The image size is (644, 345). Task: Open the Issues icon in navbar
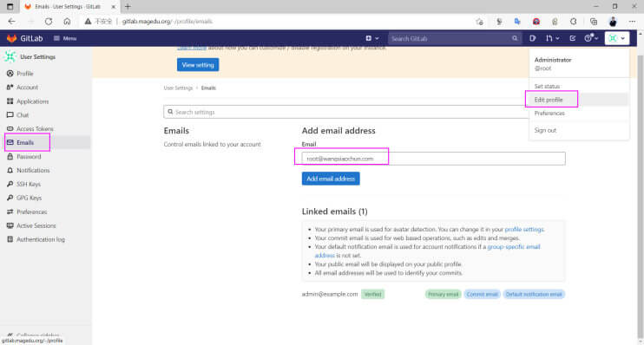[533, 38]
